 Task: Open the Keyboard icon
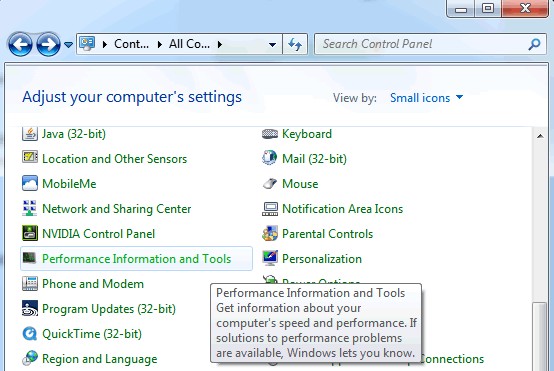point(270,134)
